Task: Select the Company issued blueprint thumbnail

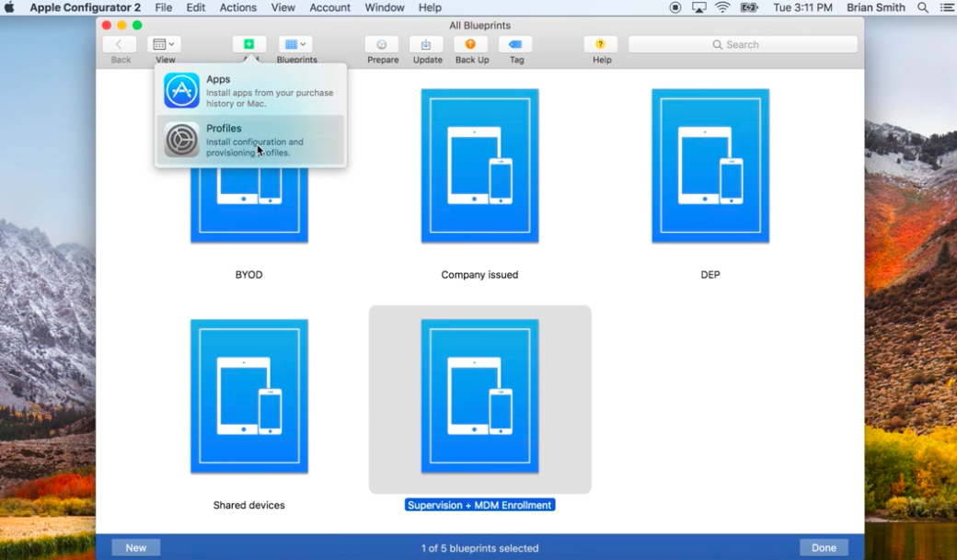Action: [x=479, y=166]
